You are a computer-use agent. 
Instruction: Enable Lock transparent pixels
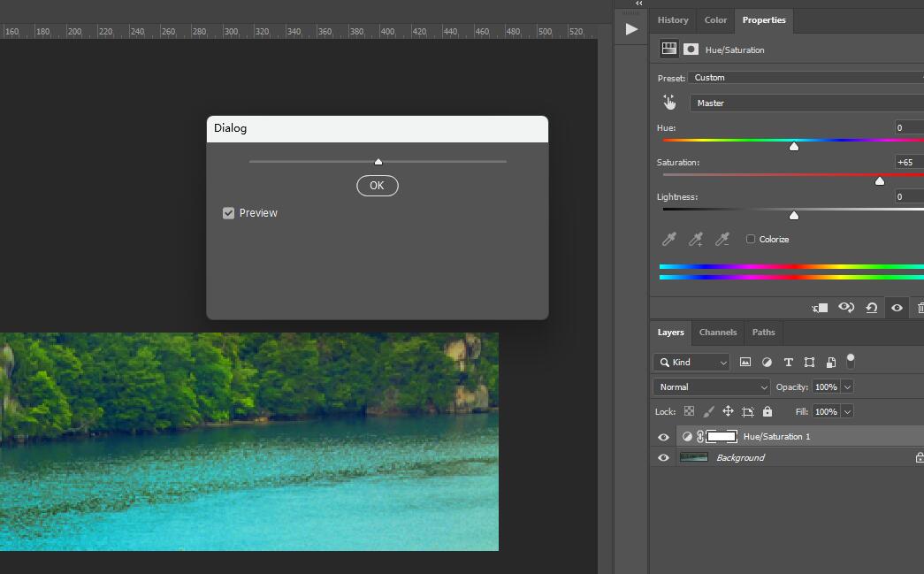click(x=688, y=411)
